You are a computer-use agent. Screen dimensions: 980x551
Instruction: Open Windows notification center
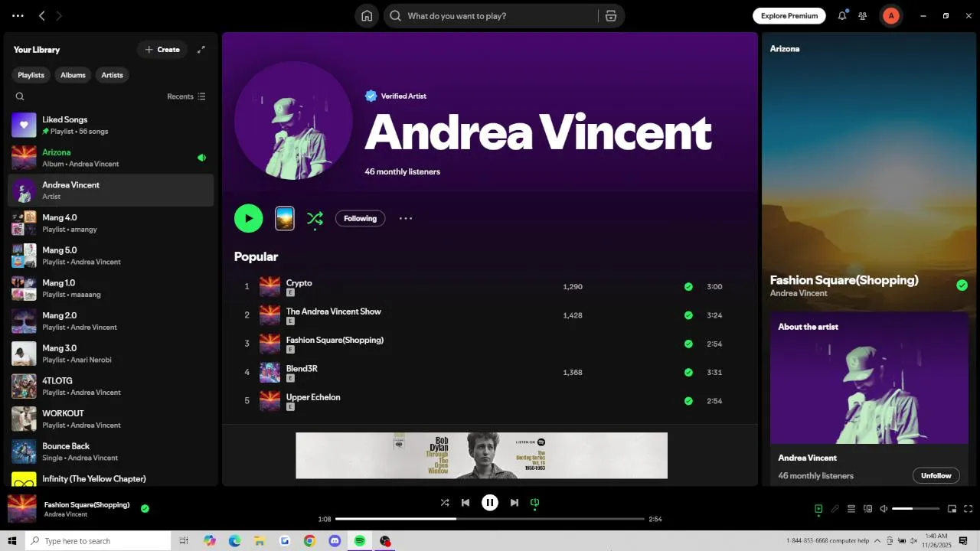click(x=963, y=540)
